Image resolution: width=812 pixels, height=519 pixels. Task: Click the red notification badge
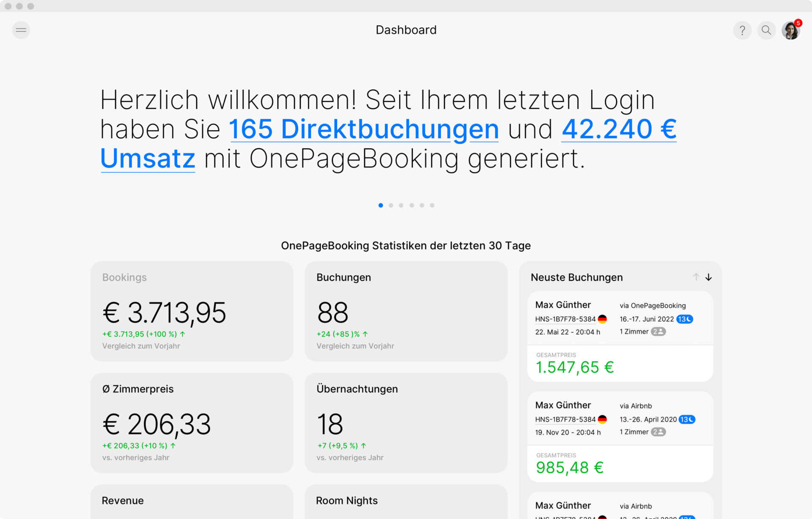point(798,23)
